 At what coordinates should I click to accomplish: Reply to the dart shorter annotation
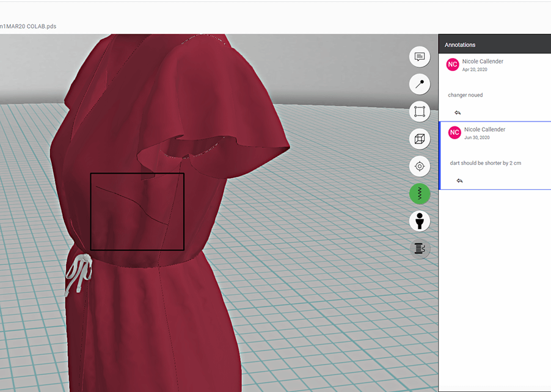pyautogui.click(x=459, y=181)
